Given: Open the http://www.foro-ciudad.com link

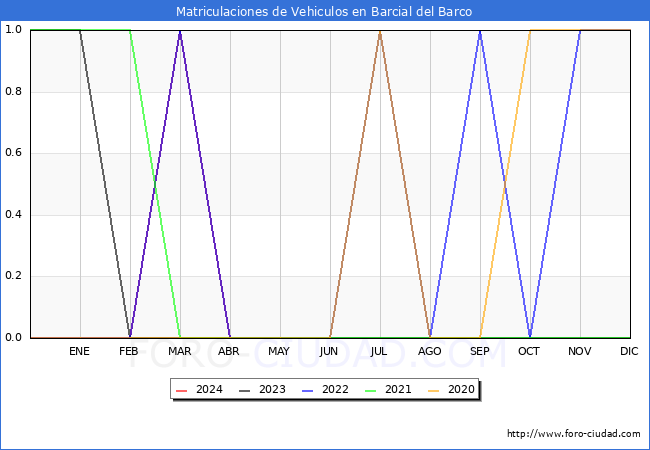Looking at the screenshot, I should (574, 434).
